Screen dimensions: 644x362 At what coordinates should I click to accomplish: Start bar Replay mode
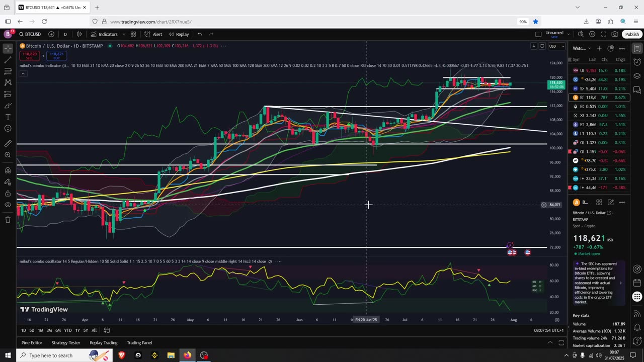tap(179, 34)
